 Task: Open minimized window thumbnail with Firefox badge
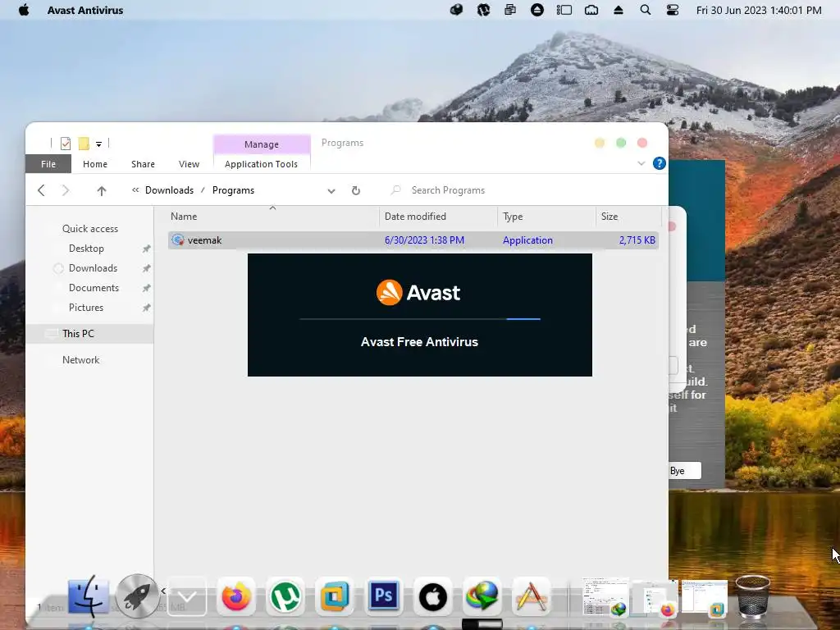(655, 598)
